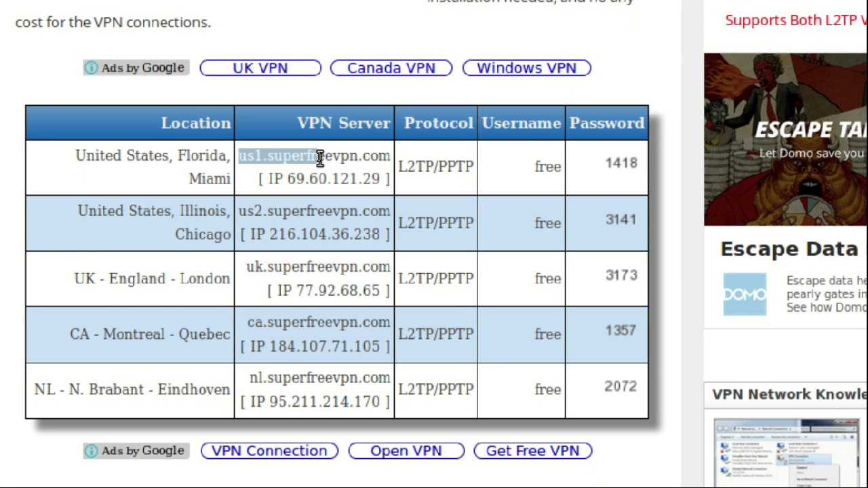This screenshot has height=488, width=868.
Task: Click the Supports Both L2TP red text
Action: click(x=795, y=20)
